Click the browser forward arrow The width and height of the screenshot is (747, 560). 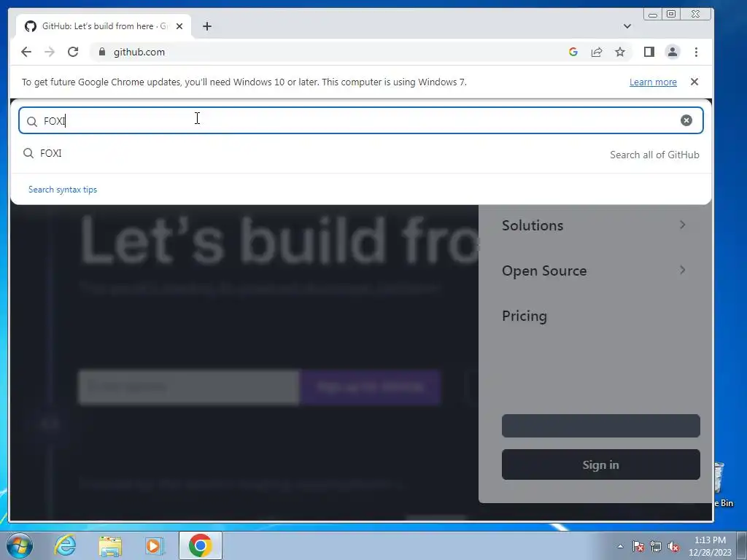pyautogui.click(x=50, y=52)
